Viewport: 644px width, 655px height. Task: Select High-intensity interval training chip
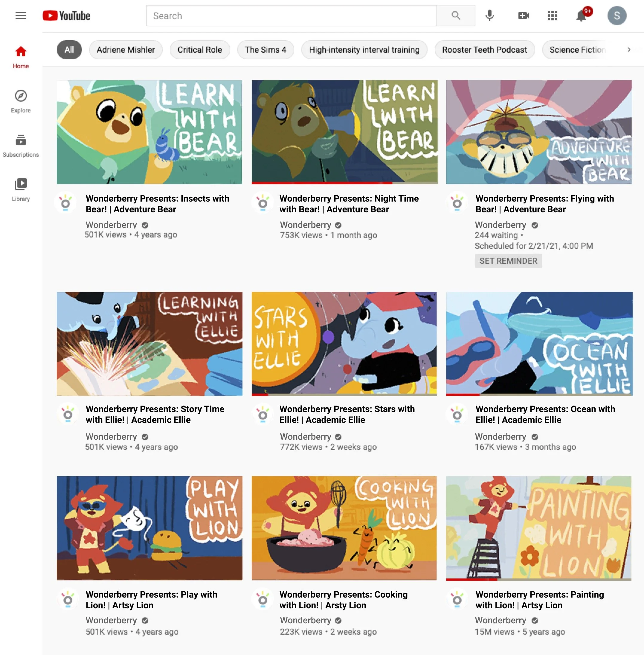coord(364,50)
